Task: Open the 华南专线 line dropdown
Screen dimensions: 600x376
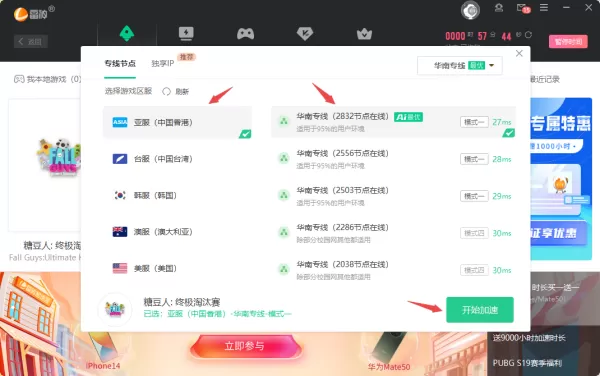Action: pyautogui.click(x=460, y=65)
